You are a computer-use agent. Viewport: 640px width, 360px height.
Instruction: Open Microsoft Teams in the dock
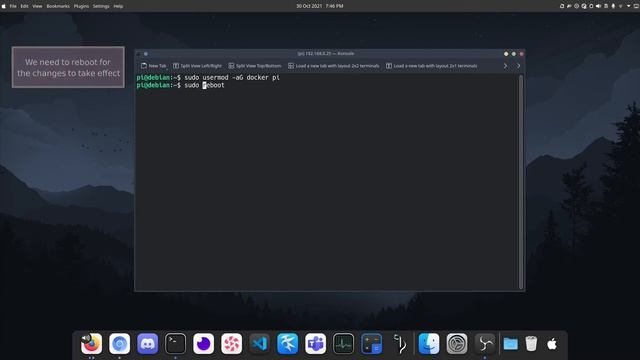tap(316, 344)
